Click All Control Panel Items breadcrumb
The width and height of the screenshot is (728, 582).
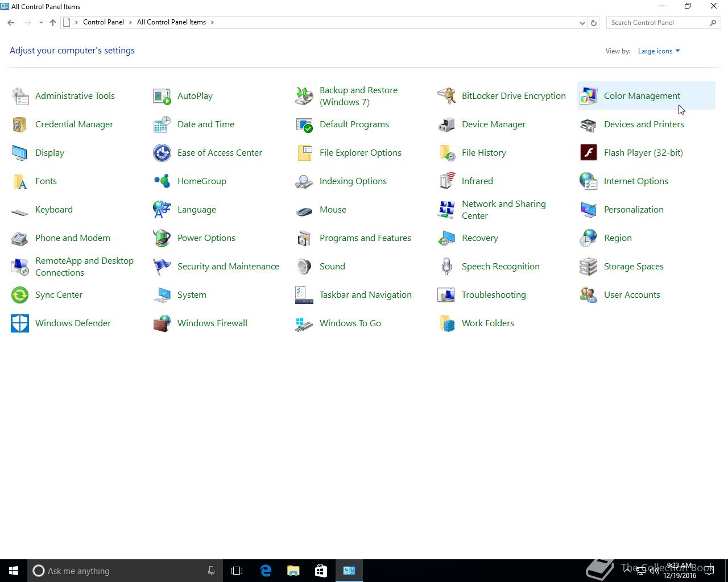[x=171, y=22]
